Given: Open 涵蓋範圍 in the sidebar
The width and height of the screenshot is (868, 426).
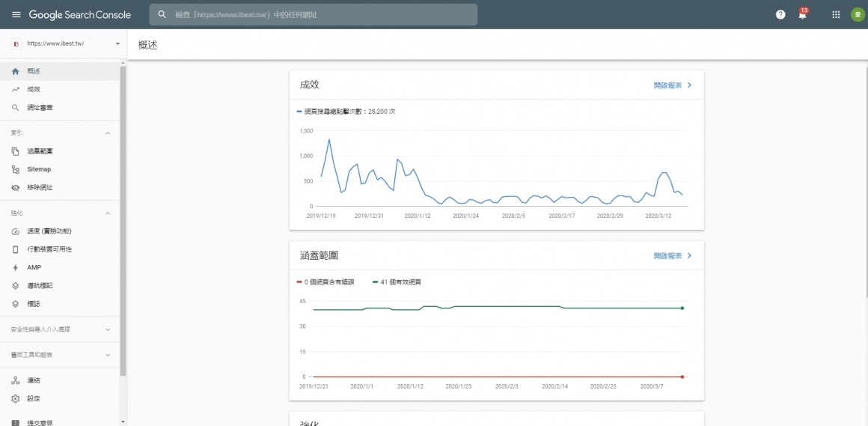Looking at the screenshot, I should tap(59, 151).
